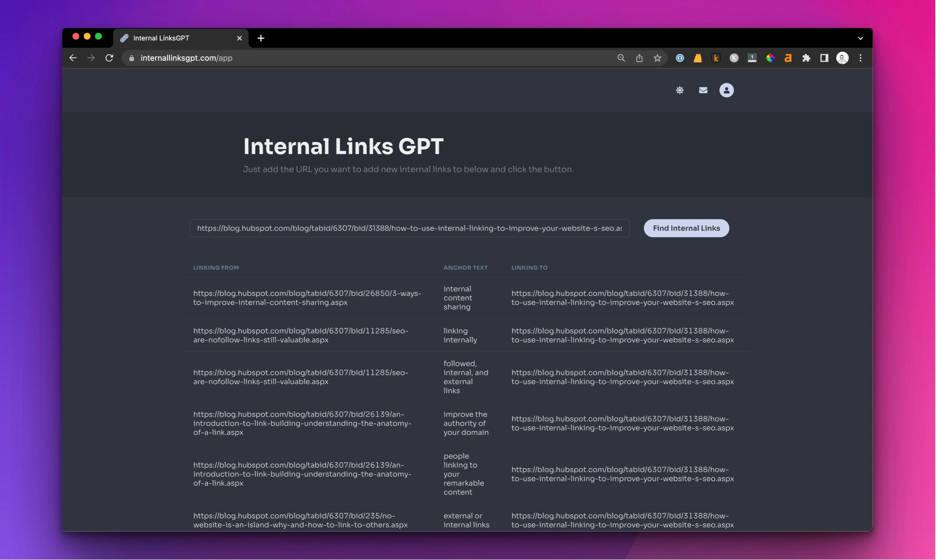Viewport: 936px width, 560px height.
Task: Toggle the browser side panel
Action: [824, 58]
